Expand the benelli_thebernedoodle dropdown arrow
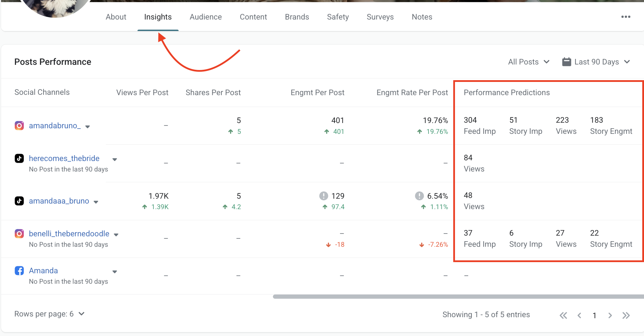 click(116, 235)
